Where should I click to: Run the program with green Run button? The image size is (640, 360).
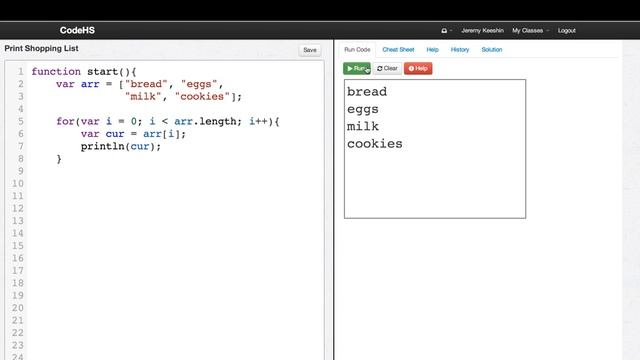tap(357, 68)
